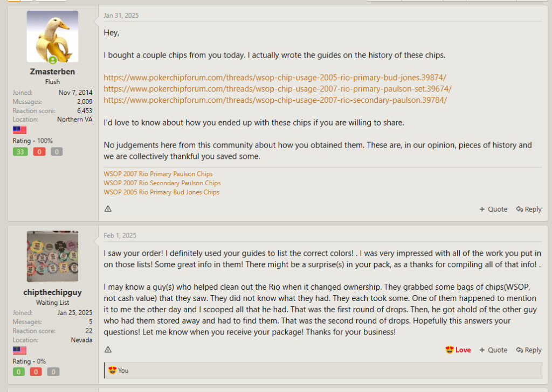Click Zmasterben's duck banana avatar
Viewport: 552px width, 392px height.
click(52, 37)
